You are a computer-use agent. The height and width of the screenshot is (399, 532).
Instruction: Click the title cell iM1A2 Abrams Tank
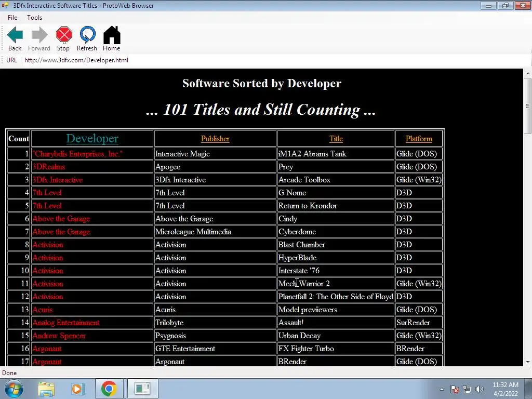(336, 154)
